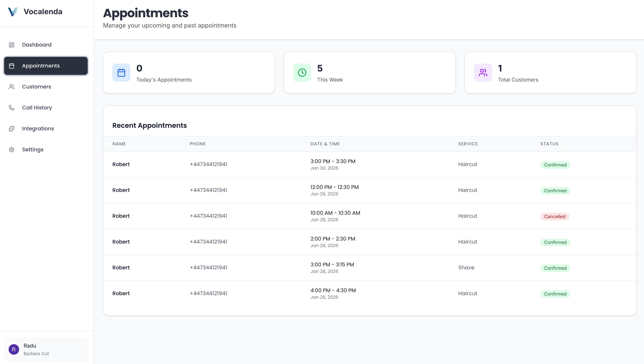Open the Appointments menu item
Screen dimensions: 644x364
[x=46, y=66]
